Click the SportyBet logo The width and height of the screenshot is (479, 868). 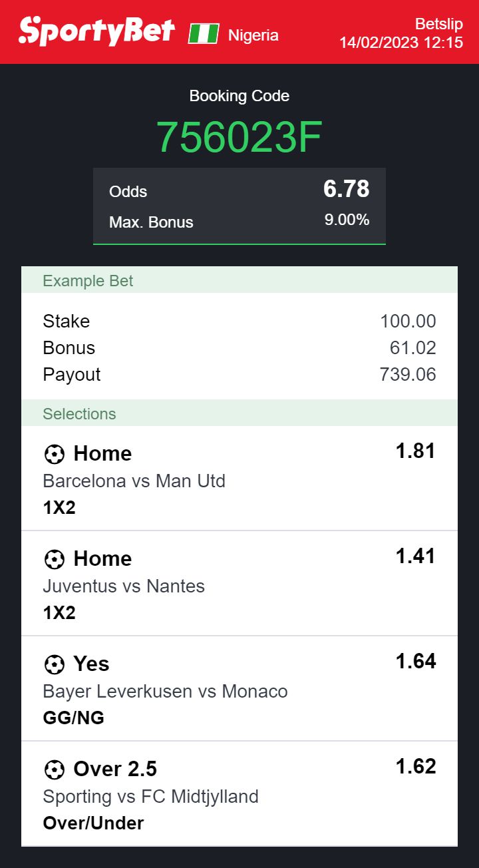97,31
